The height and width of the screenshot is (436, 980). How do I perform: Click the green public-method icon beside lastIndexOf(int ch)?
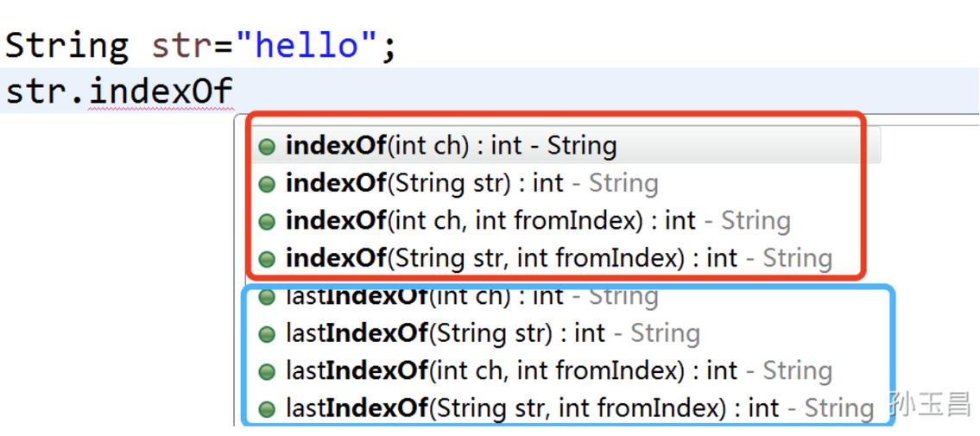[267, 297]
